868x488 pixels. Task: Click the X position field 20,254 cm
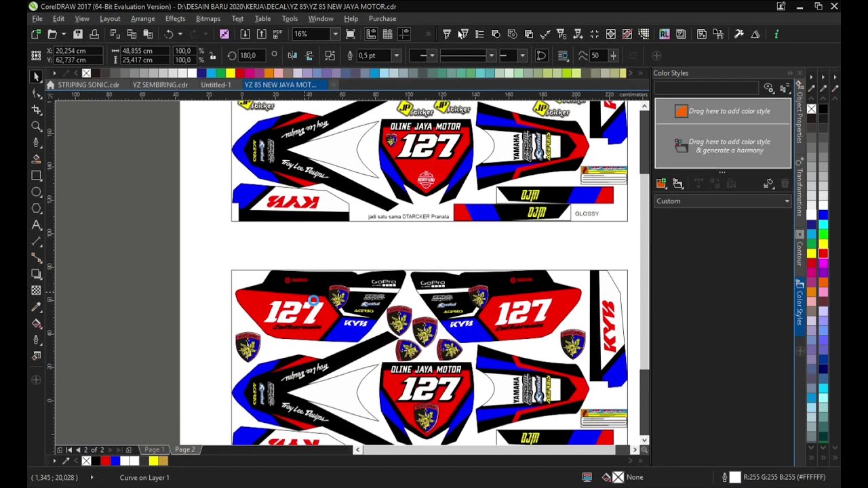[x=78, y=51]
